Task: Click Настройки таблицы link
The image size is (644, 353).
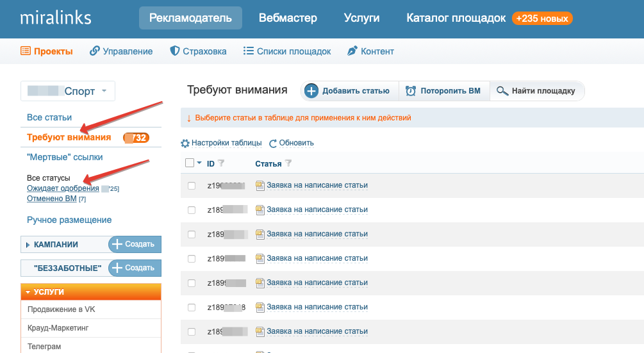Action: (x=226, y=143)
